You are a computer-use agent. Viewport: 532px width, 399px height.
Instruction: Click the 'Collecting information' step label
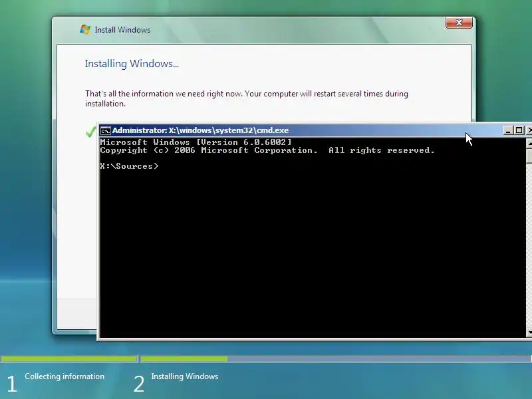[x=65, y=376]
